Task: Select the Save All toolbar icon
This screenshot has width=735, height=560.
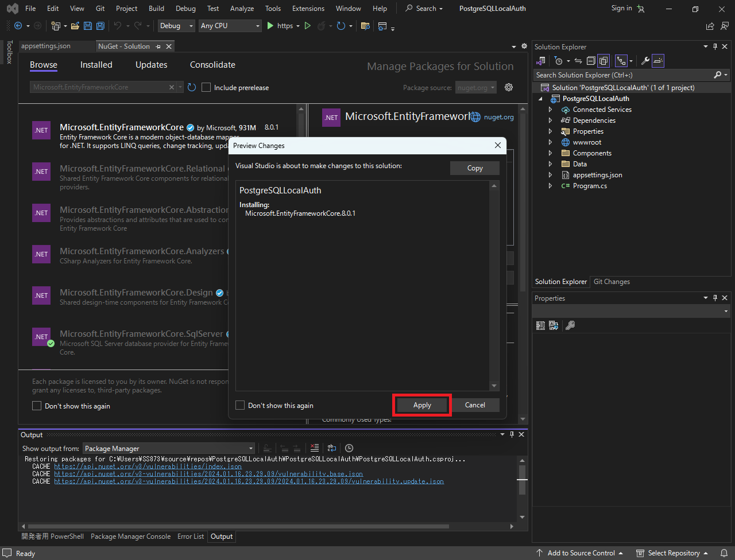Action: pos(99,25)
